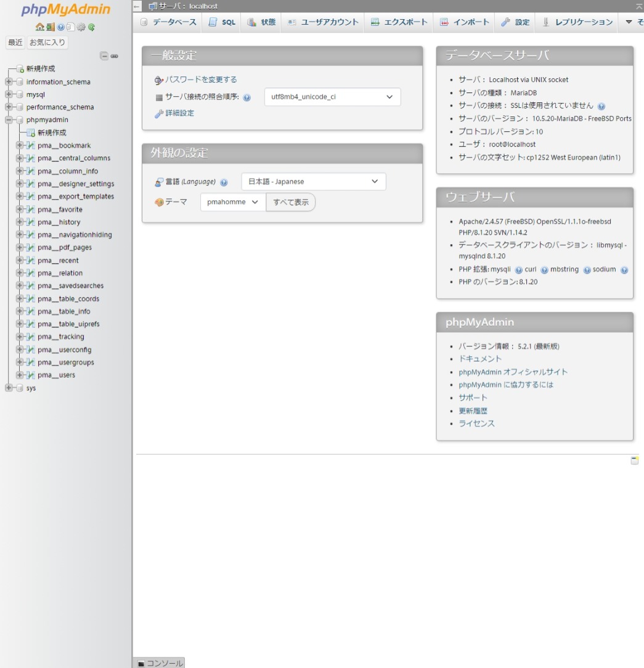This screenshot has width=644, height=668.
Task: Open the SQL tab
Action: [222, 22]
